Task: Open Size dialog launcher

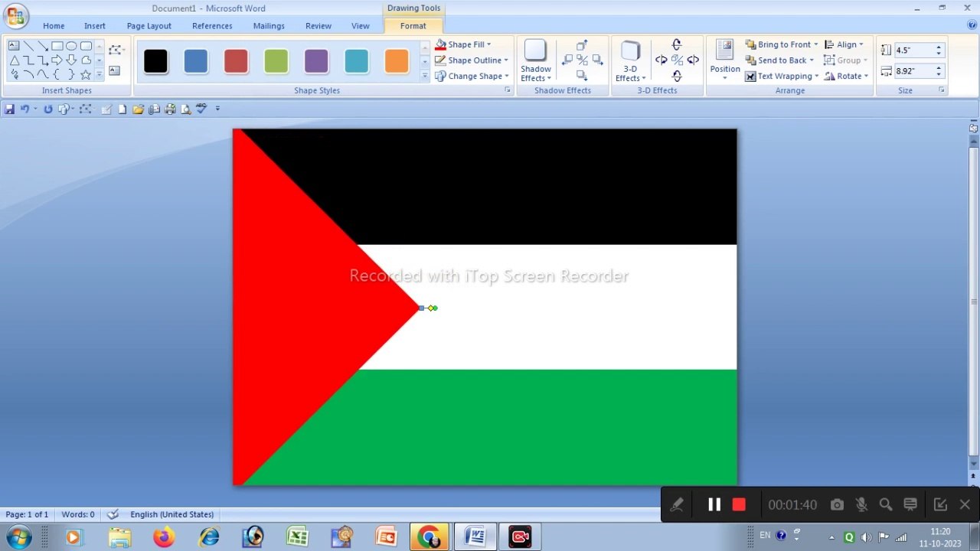Action: (942, 90)
